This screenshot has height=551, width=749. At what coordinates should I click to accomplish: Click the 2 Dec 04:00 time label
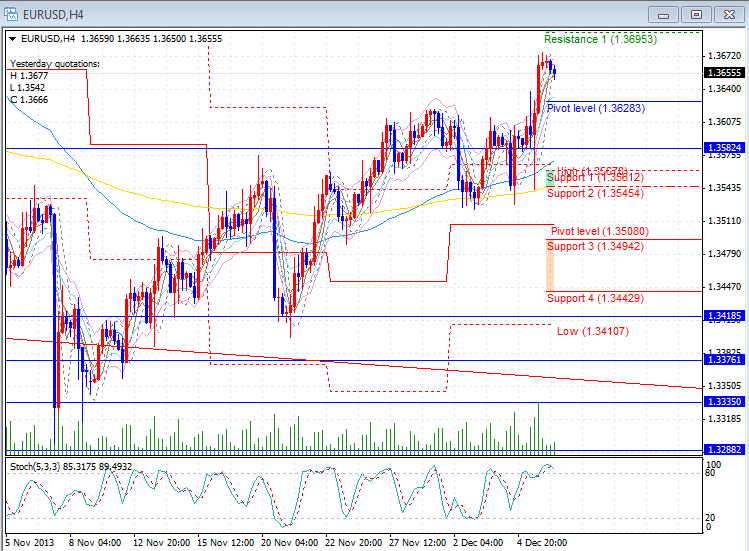point(478,543)
